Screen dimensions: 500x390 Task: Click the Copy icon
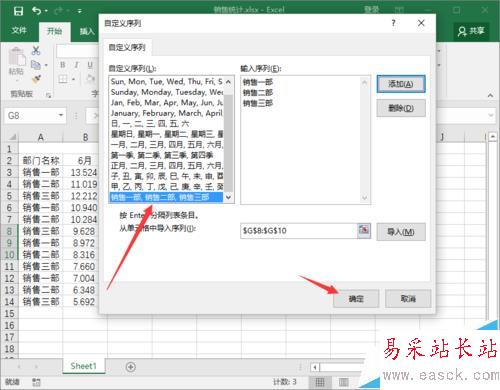[x=36, y=65]
